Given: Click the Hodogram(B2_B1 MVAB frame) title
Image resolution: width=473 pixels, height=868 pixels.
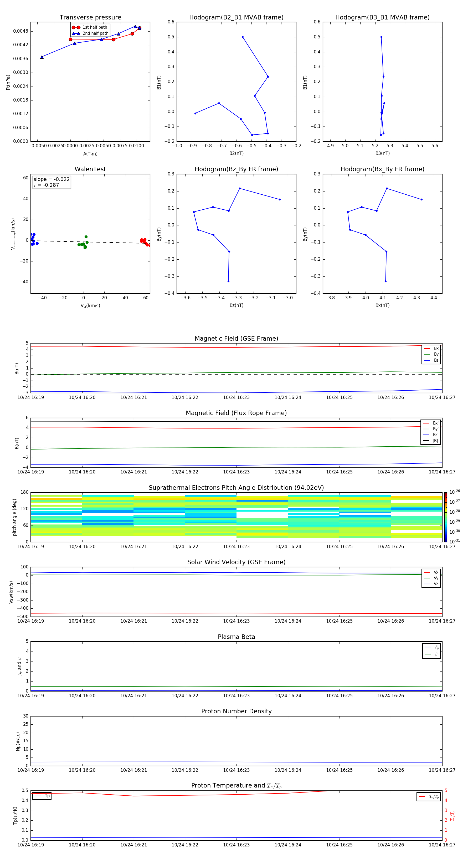Looking at the screenshot, I should 236,18.
